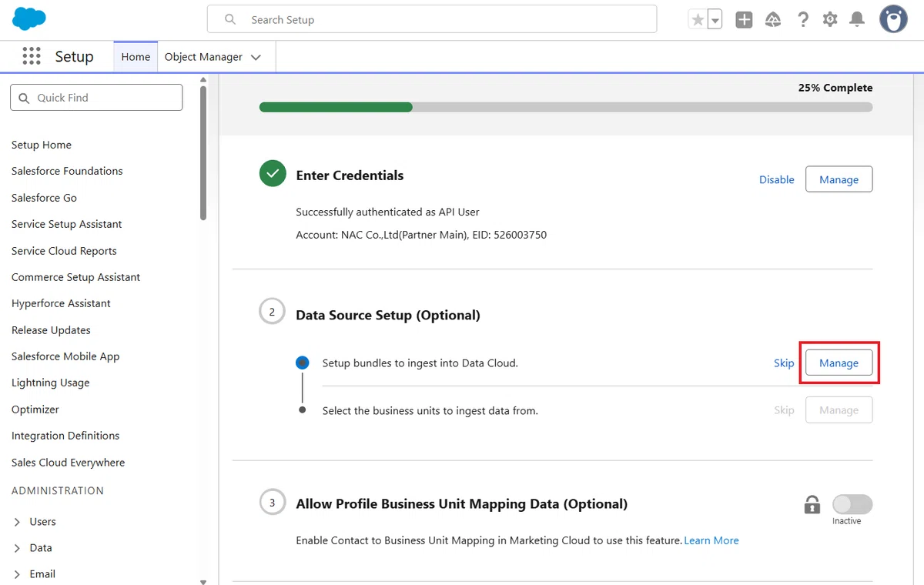Click the sidebar vertical scrollbar thumb
This screenshot has height=585, width=924.
203,152
